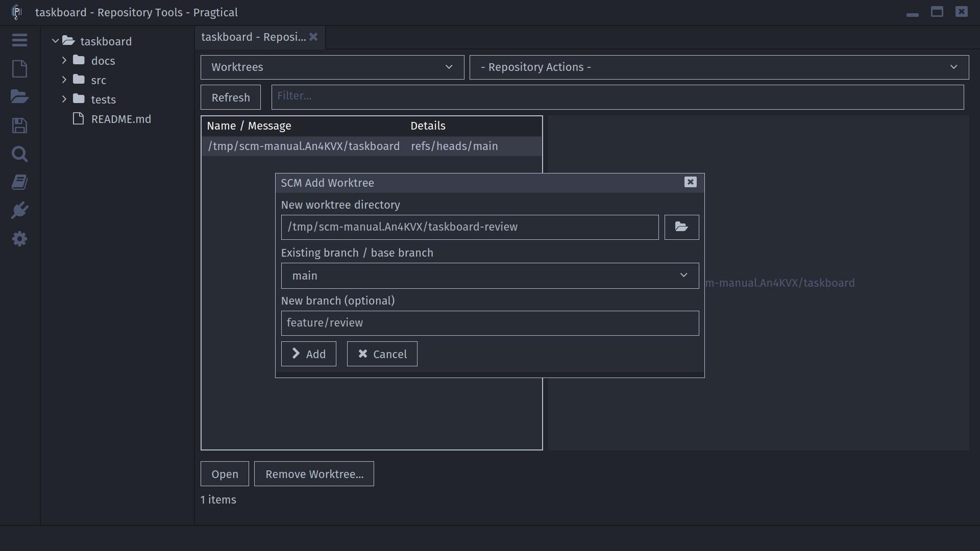Click the refs/heads/main details cell

tap(454, 146)
